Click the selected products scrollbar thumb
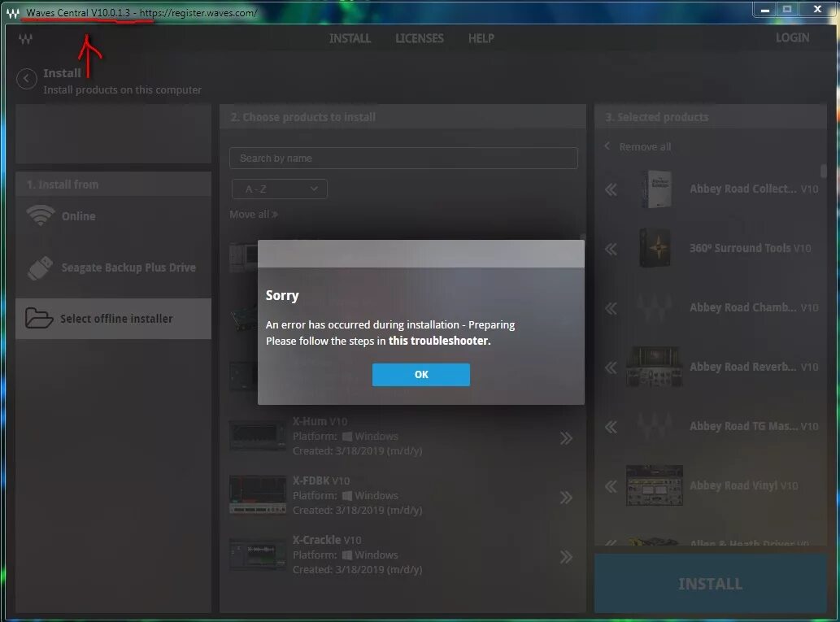 click(x=824, y=171)
